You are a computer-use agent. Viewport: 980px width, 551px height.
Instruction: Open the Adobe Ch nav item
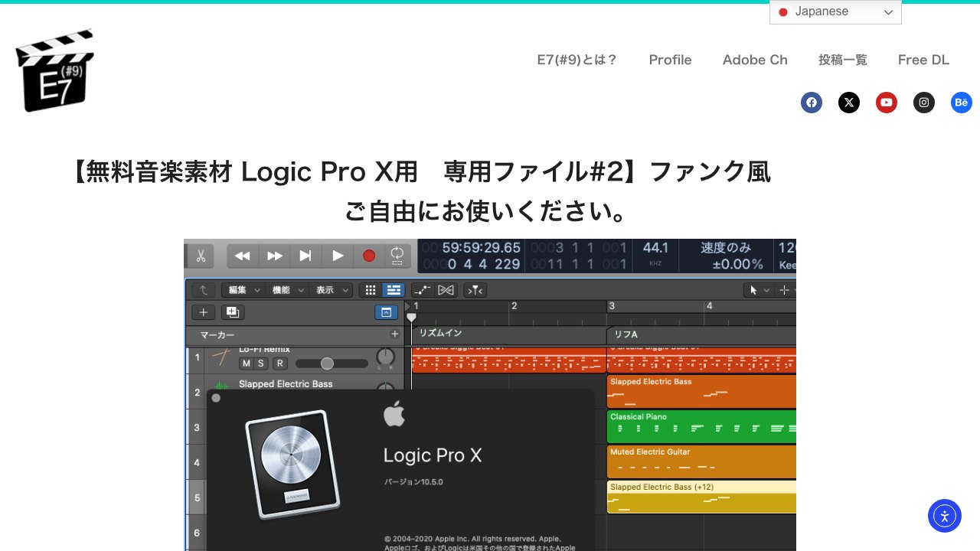pos(755,60)
